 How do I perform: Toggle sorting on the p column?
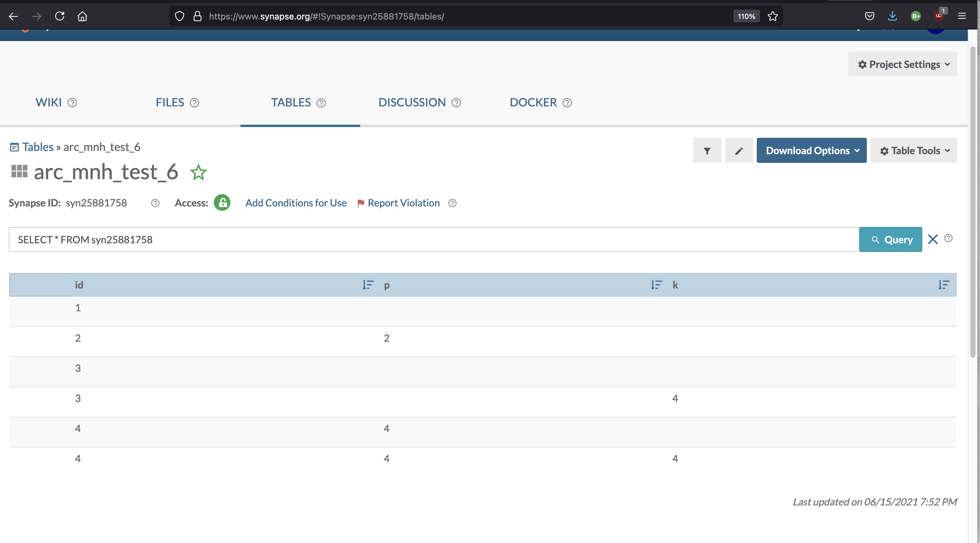(x=655, y=285)
